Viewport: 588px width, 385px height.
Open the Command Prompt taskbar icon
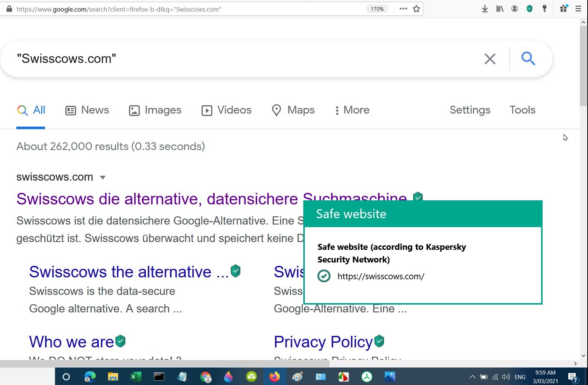[x=159, y=377]
